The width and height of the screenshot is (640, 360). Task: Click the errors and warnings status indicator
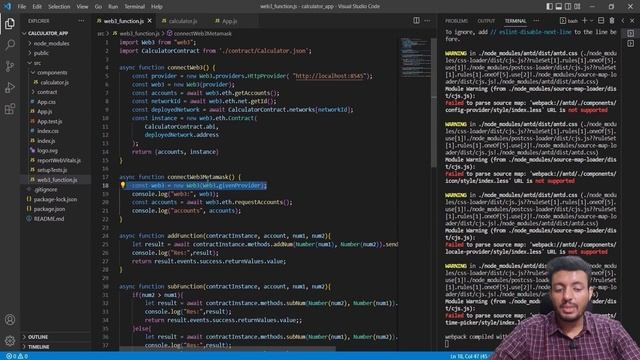click(x=17, y=356)
